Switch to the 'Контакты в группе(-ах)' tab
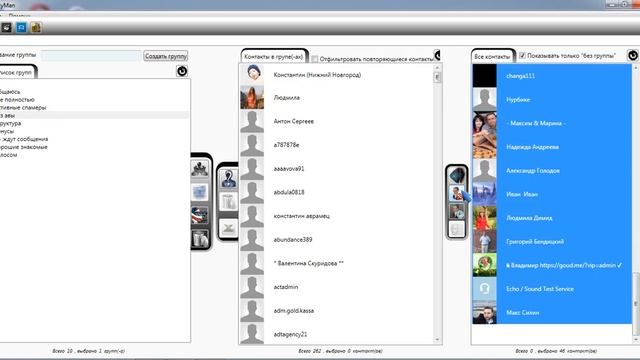Image resolution: width=640 pixels, height=360 pixels. click(273, 57)
